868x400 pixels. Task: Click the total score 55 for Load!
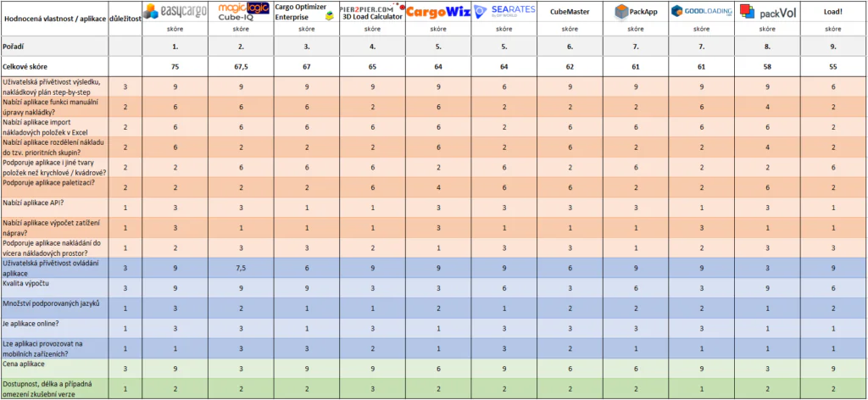coord(833,67)
